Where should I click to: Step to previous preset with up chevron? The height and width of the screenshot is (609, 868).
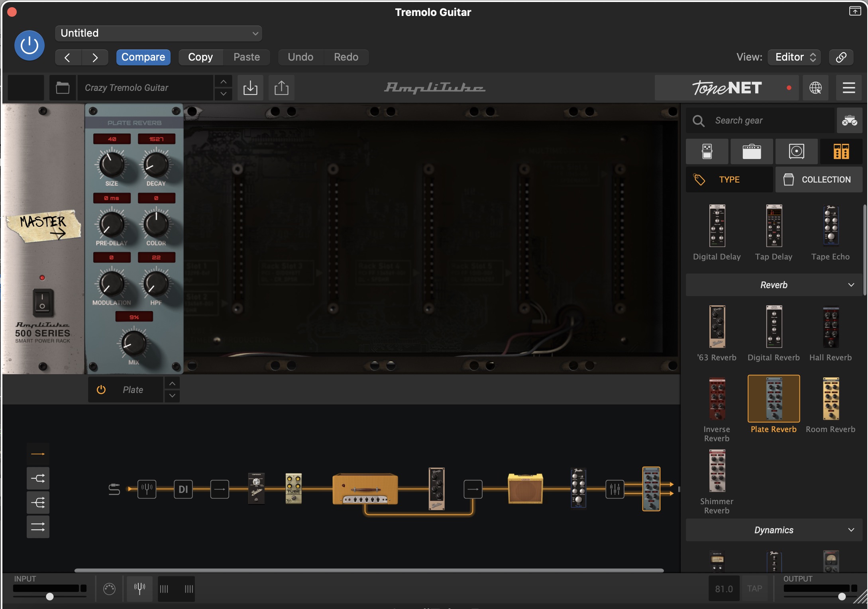(x=224, y=82)
